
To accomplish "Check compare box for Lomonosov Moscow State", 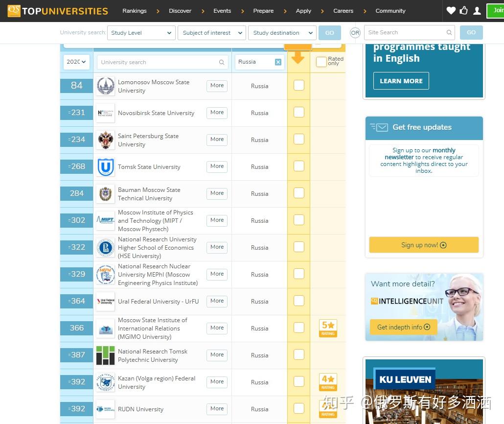I will point(299,85).
